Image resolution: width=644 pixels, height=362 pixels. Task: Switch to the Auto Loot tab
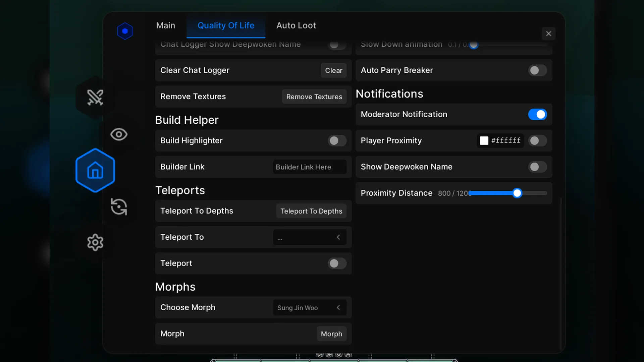(296, 25)
